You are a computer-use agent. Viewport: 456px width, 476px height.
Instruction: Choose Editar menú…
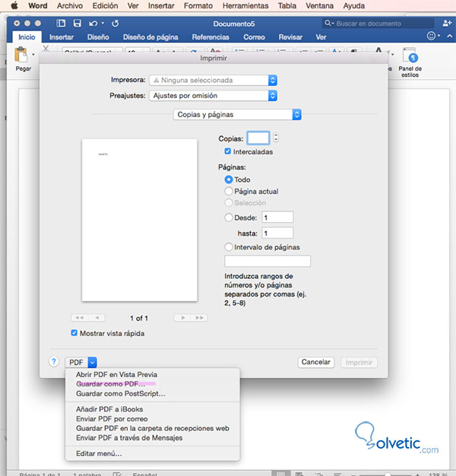point(99,453)
